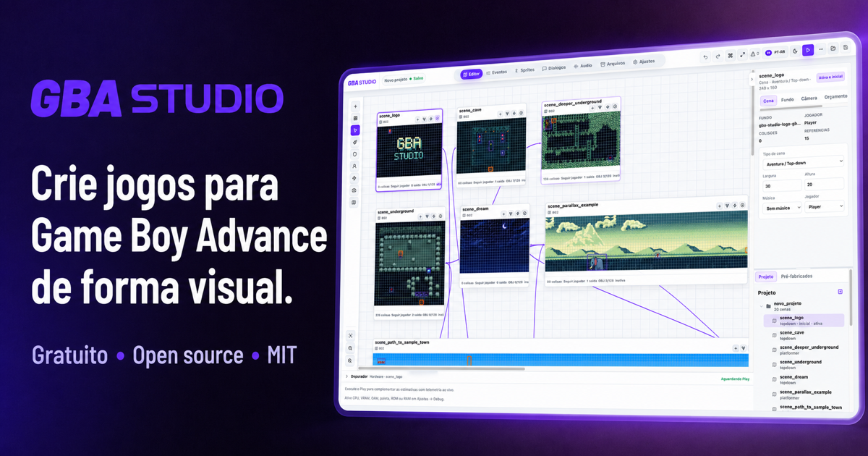868x456 pixels.
Task: Click the save disk icon in top toolbar
Action: coord(845,48)
